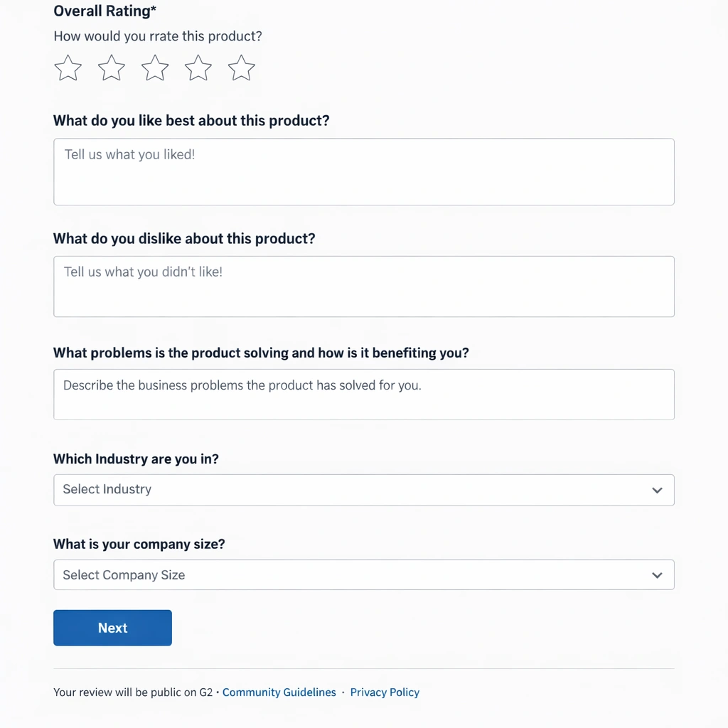Click the "Tell us what you didn't like!" box
Viewport: 728px width, 728px height.
pos(363,287)
